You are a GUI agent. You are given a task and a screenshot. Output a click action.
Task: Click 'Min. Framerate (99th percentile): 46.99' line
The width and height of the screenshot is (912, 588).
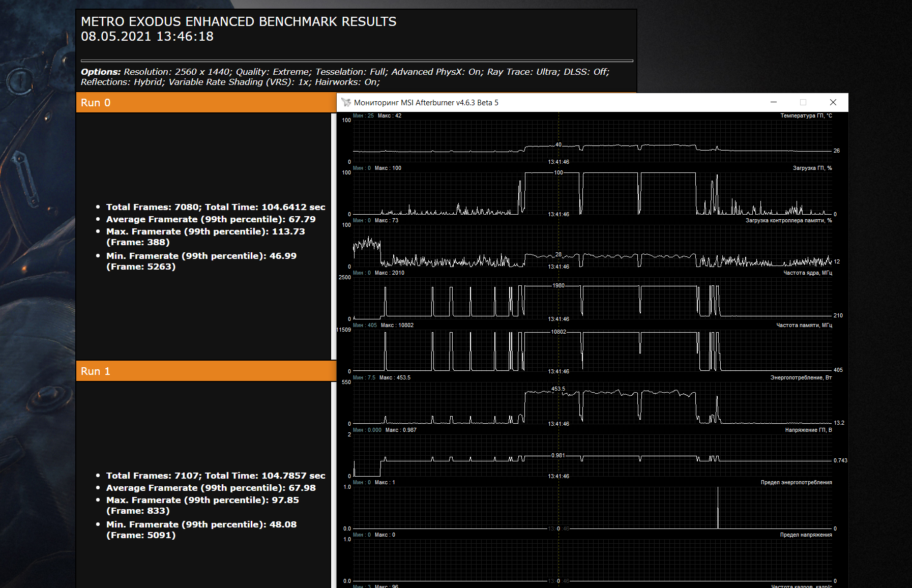(x=201, y=261)
